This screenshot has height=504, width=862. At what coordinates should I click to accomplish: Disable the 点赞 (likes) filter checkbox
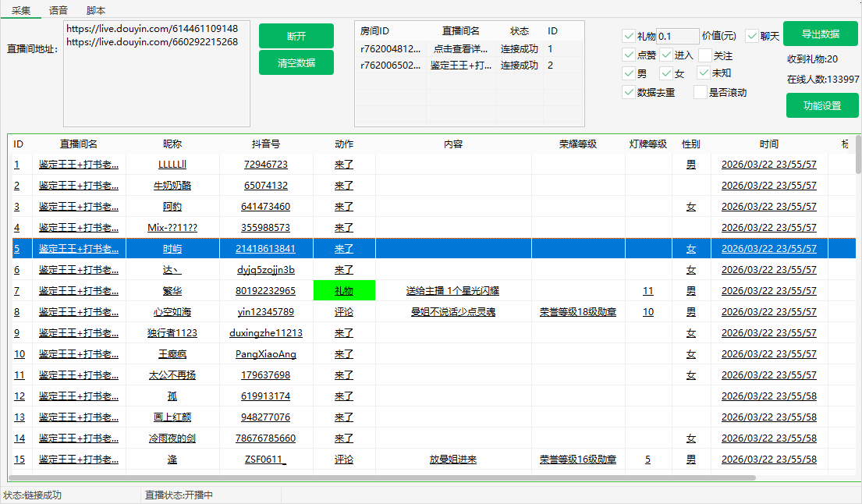pos(629,55)
